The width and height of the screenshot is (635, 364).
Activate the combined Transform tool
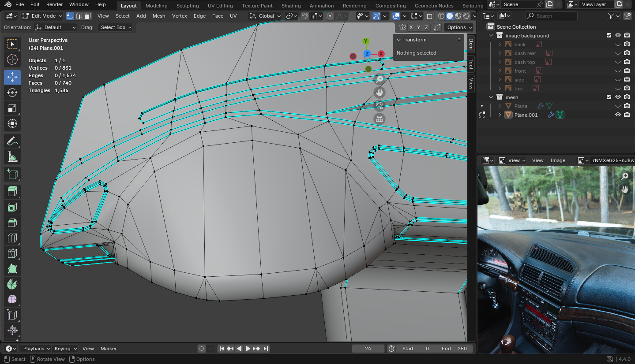click(12, 123)
